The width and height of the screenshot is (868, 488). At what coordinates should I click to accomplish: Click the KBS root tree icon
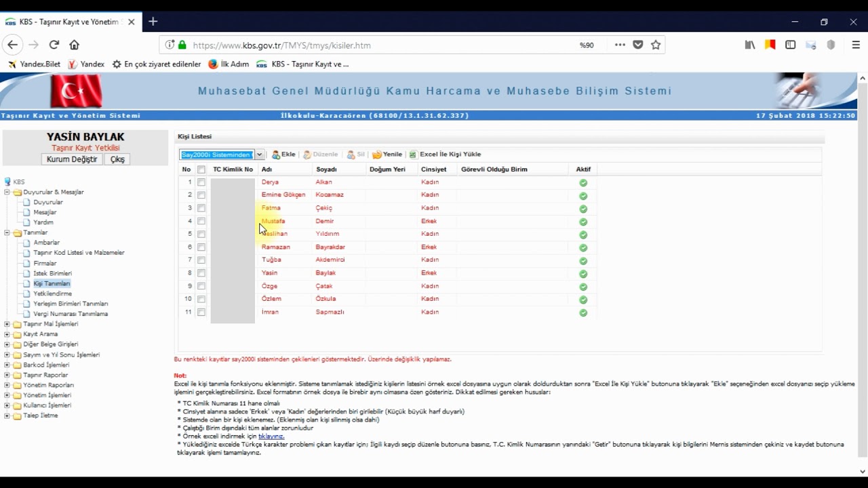[x=8, y=182]
